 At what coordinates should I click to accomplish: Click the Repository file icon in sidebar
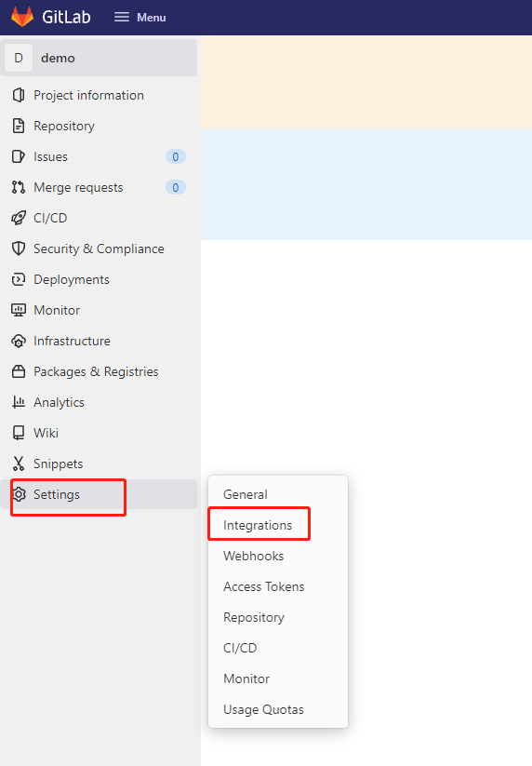tap(19, 126)
